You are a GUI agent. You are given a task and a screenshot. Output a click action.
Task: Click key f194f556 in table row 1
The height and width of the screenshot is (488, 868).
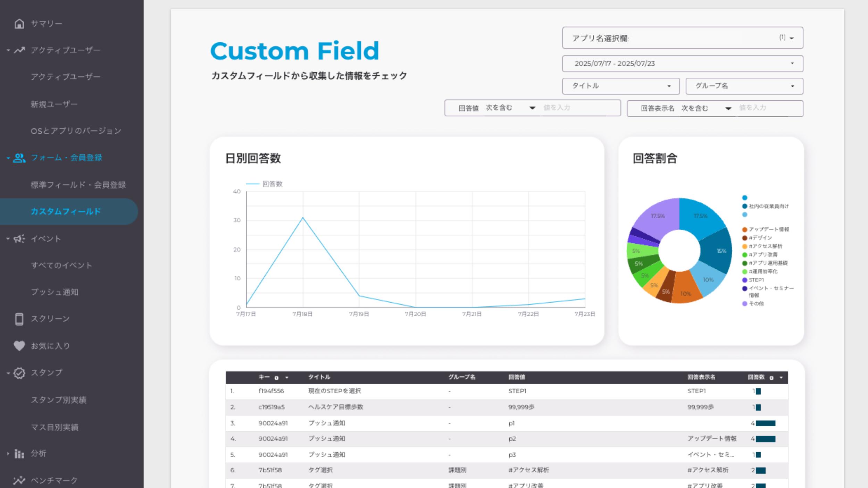[271, 391]
